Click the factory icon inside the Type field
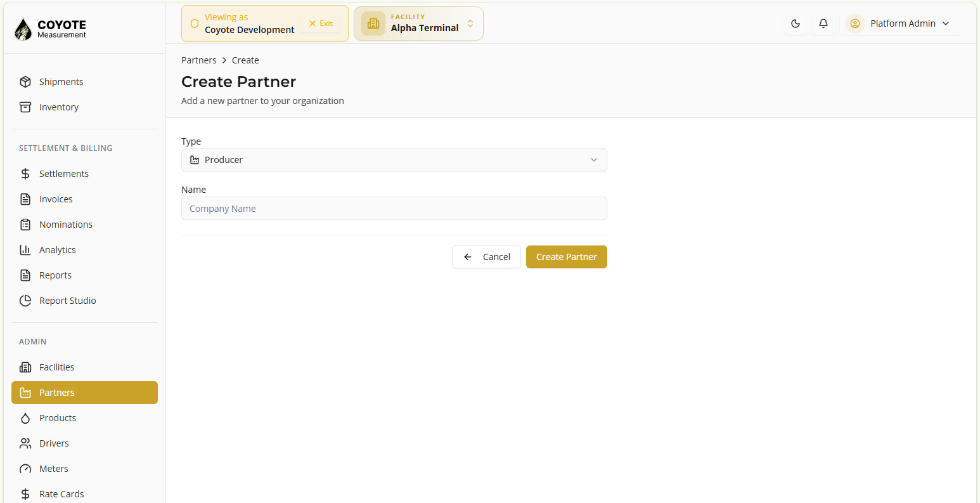The height and width of the screenshot is (503, 980). [195, 160]
